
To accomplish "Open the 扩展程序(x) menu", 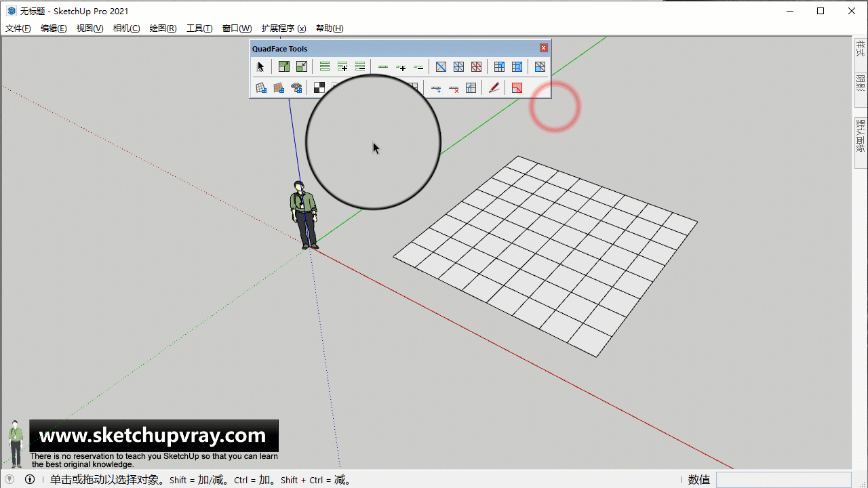I will coord(283,28).
